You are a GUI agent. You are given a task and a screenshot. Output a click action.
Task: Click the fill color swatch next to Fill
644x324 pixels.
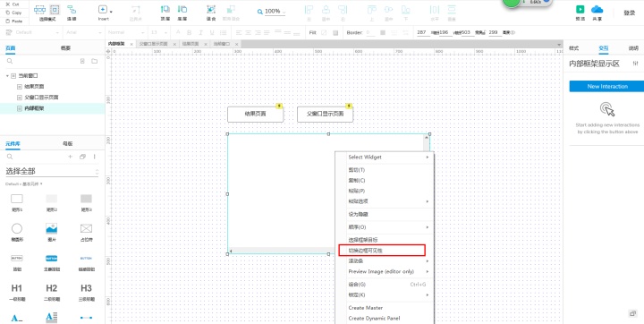point(324,32)
